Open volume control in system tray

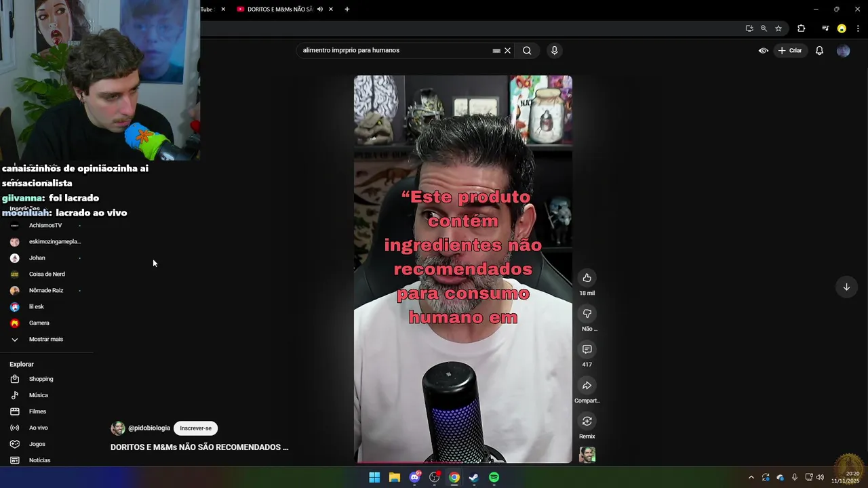[820, 478]
